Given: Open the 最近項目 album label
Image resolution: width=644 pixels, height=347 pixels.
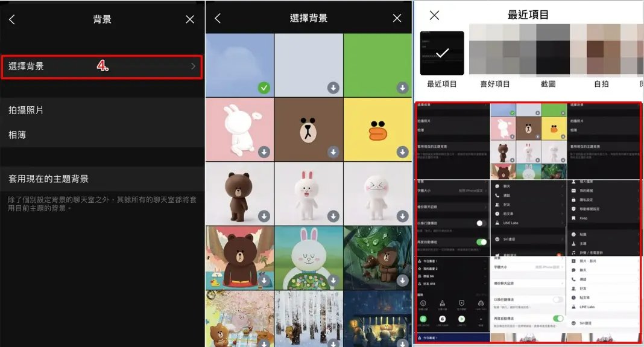Looking at the screenshot, I should pyautogui.click(x=442, y=84).
